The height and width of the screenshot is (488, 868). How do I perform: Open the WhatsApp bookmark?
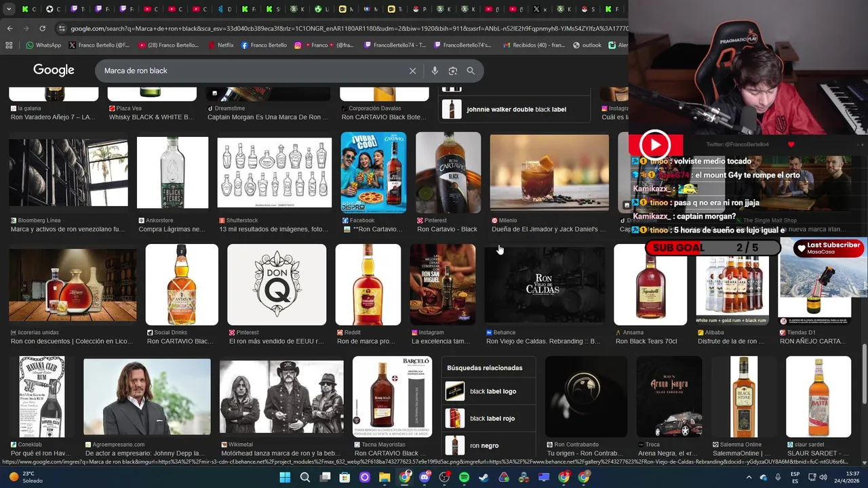[43, 45]
